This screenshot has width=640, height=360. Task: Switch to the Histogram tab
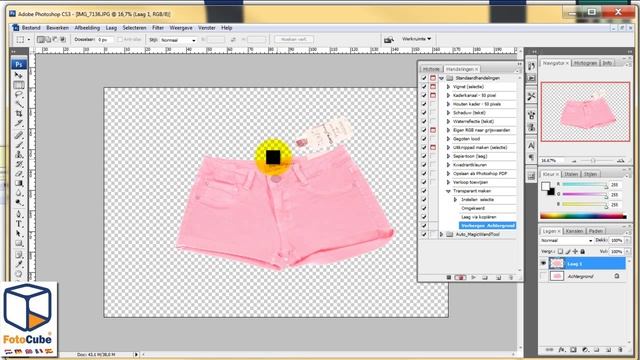click(x=585, y=63)
